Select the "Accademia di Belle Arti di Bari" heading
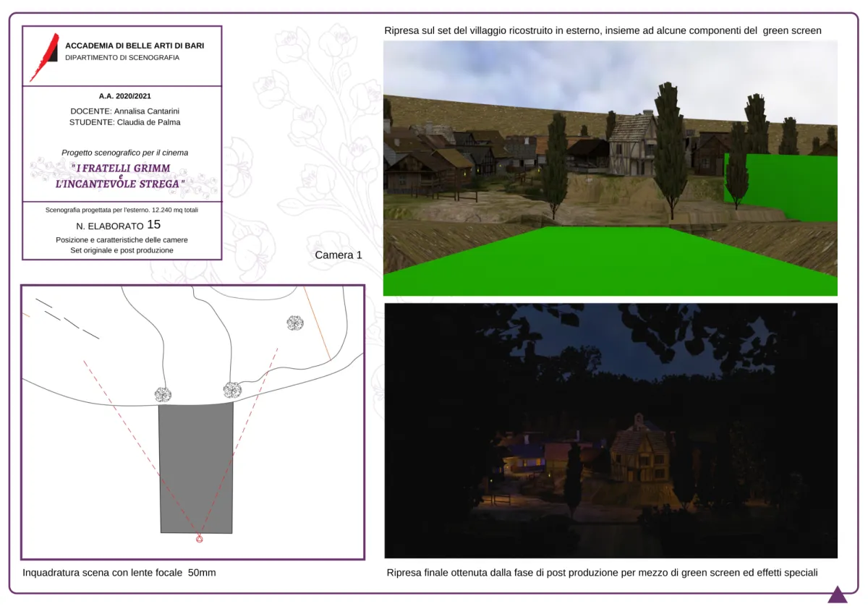868x609 pixels. coord(135,46)
